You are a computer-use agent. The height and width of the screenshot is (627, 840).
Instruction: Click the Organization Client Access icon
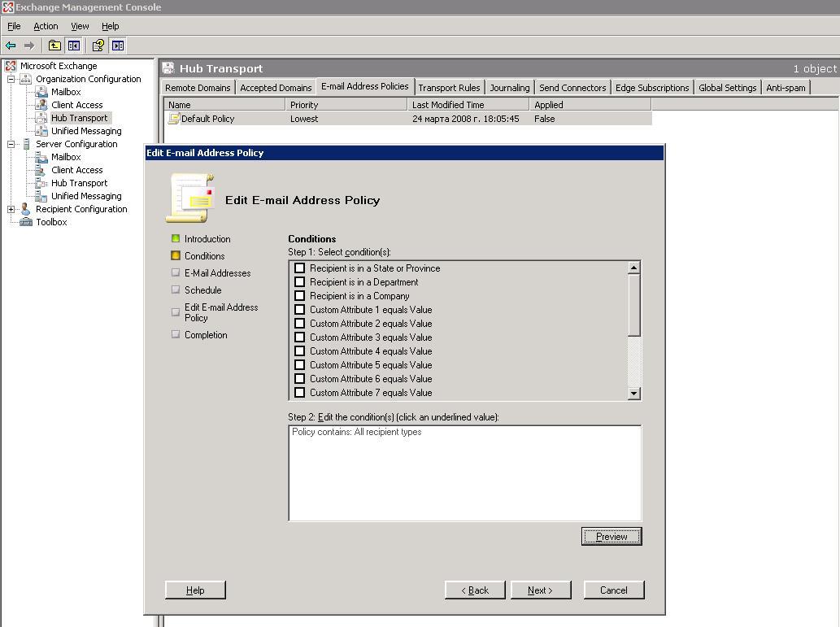(x=41, y=105)
